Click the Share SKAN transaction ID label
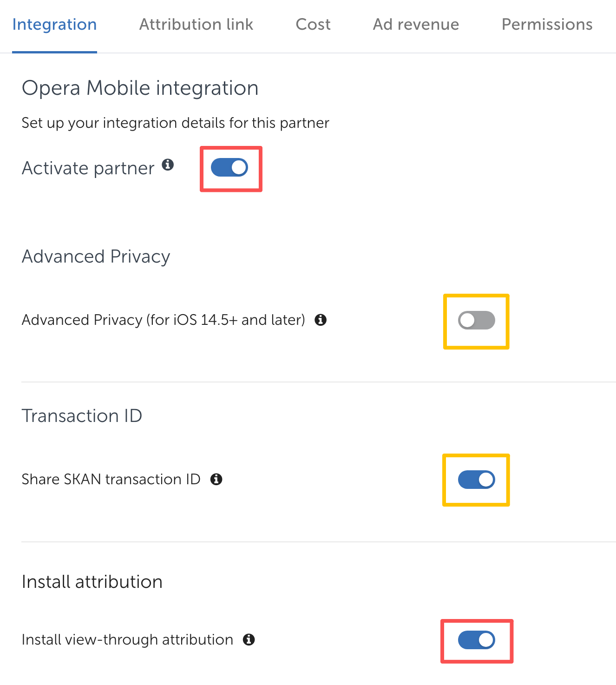The image size is (616, 685). tap(111, 479)
